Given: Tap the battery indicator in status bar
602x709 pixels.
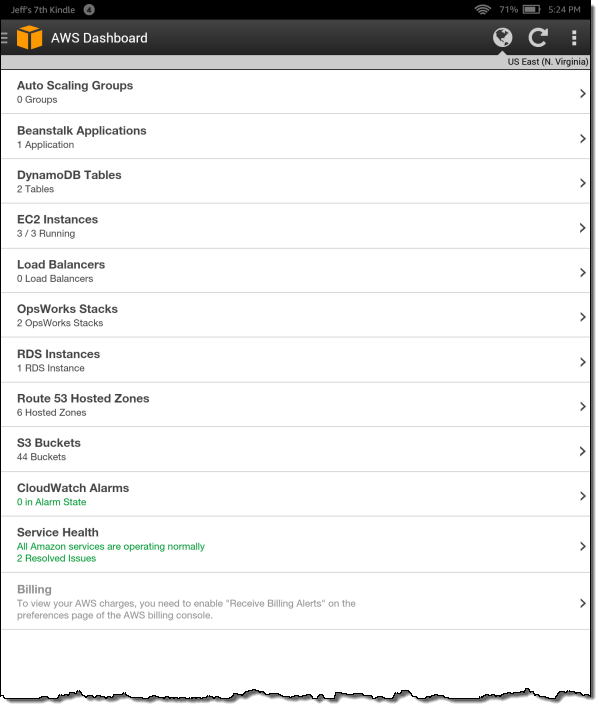Looking at the screenshot, I should (530, 9).
